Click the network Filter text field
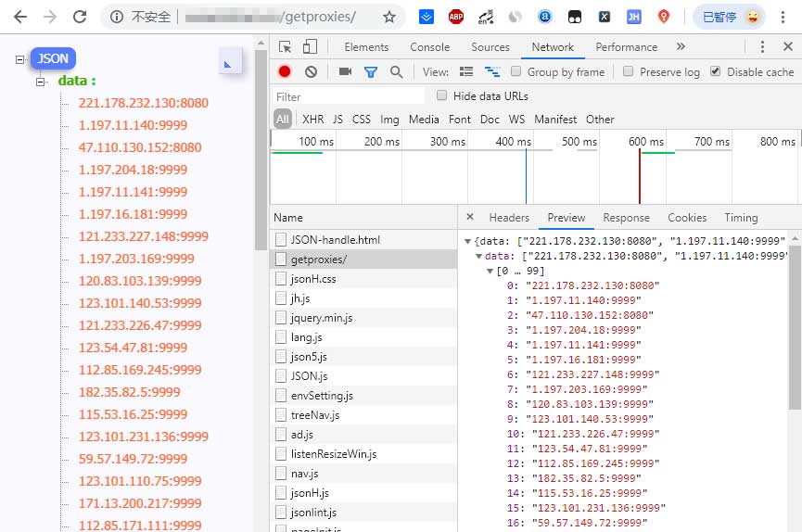802x532 pixels. pyautogui.click(x=349, y=96)
